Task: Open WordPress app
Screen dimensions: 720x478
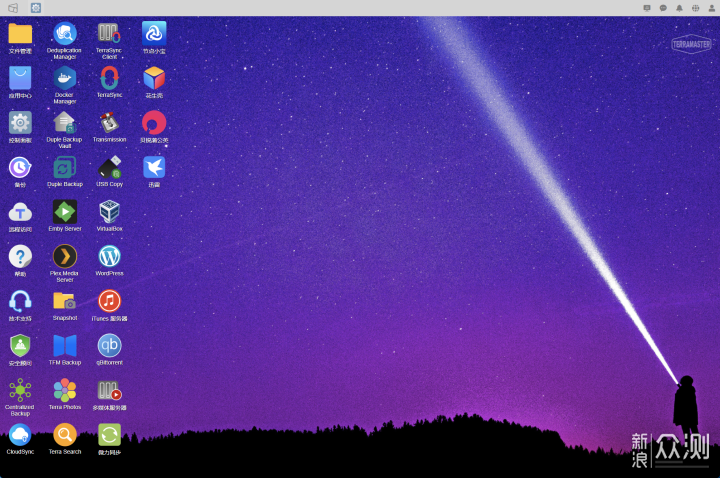Action: 109,256
